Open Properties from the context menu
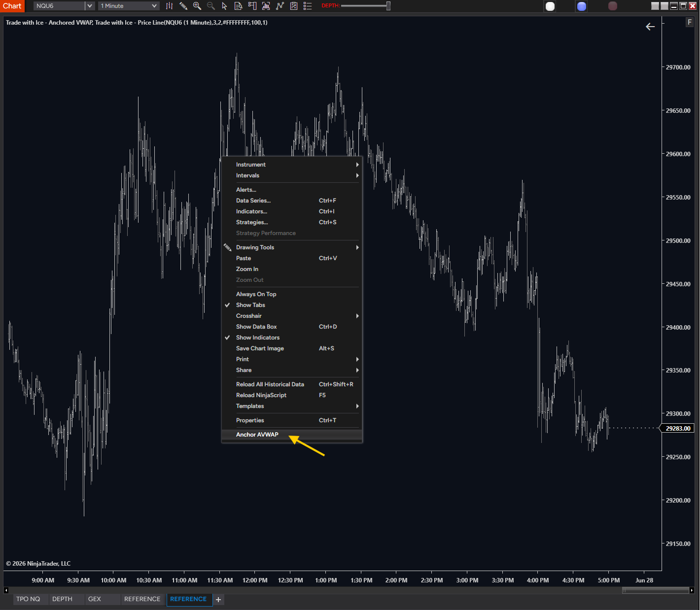Screen dimensions: 700x610 pos(292,420)
